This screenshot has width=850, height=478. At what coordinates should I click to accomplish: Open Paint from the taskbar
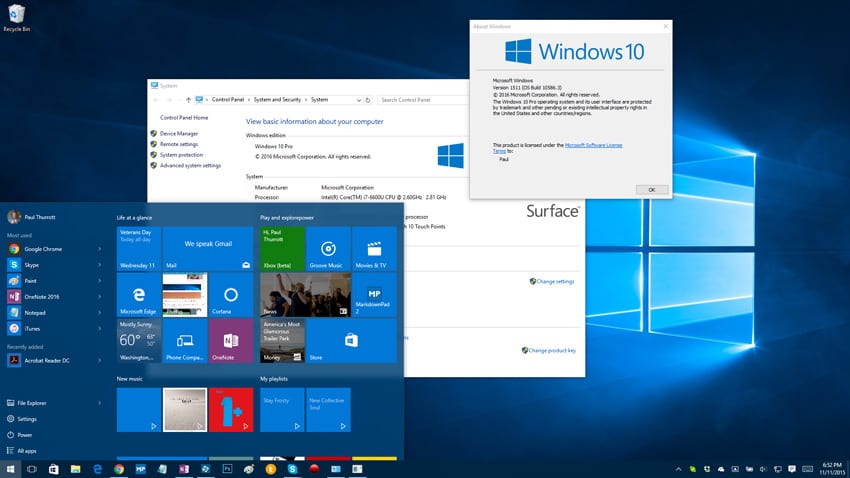pyautogui.click(x=249, y=469)
